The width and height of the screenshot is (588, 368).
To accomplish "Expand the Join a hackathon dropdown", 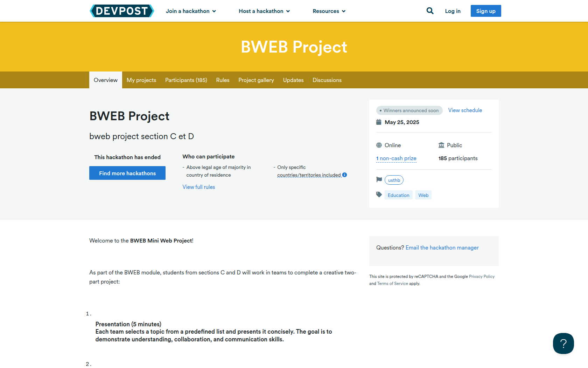I will [191, 11].
